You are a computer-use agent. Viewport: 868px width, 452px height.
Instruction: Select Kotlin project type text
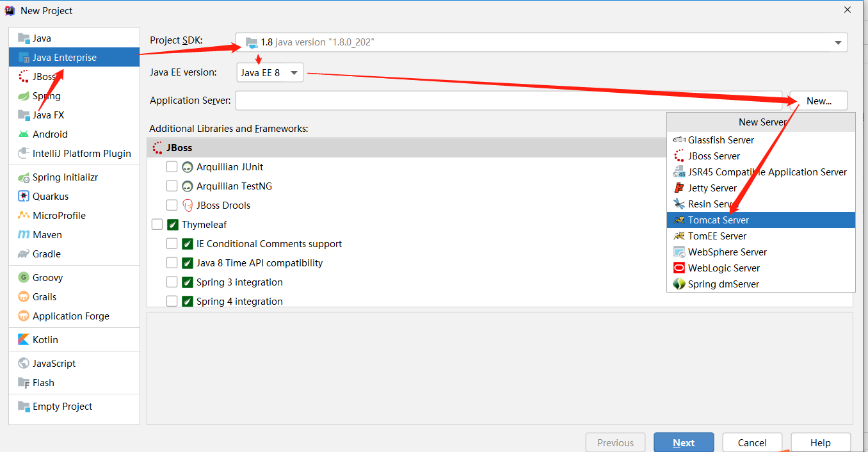(45, 340)
